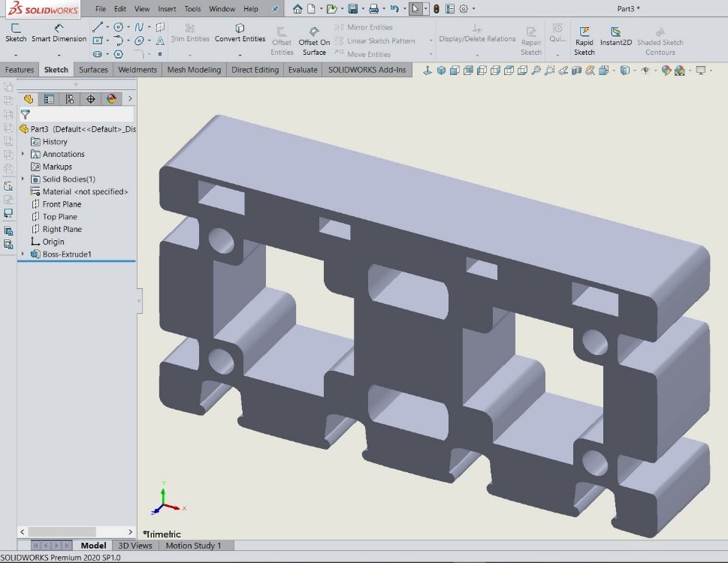Open the Home welcome icon
The height and width of the screenshot is (563, 728).
(x=298, y=8)
